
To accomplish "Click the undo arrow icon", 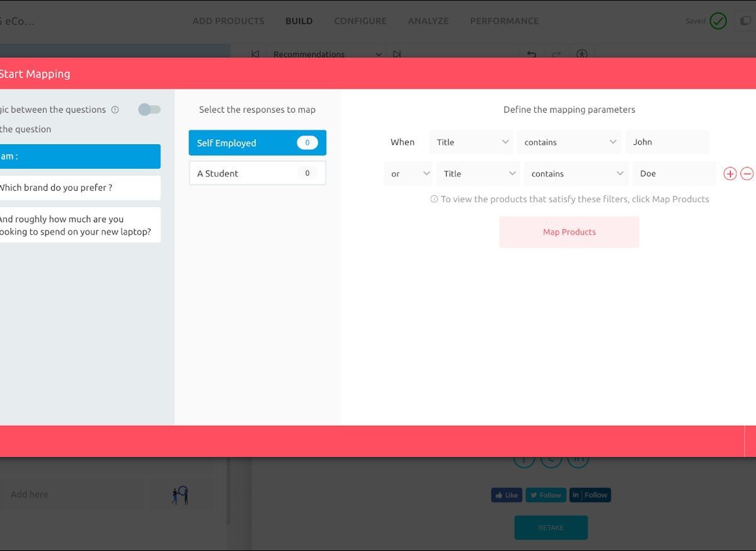I will 531,54.
